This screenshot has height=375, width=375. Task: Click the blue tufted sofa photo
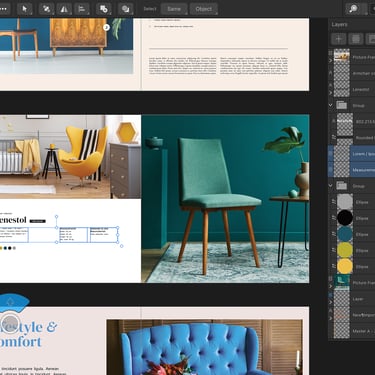(205, 347)
